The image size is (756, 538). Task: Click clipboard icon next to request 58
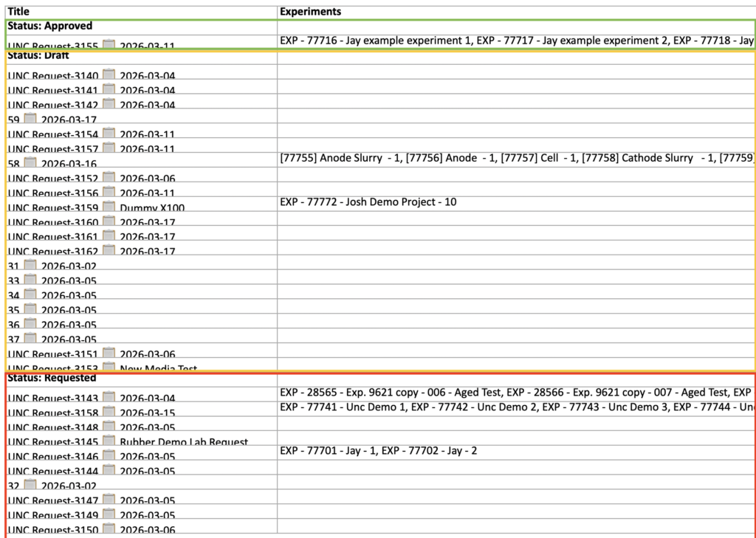coord(30,162)
